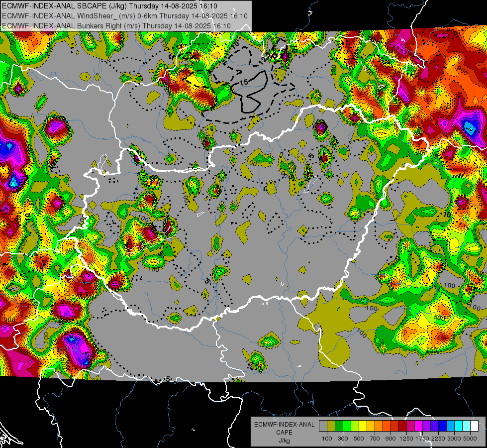Viewport: 487px width, 448px height.
Task: Click the orange swatch right of 700 tick
Action: pos(379,426)
